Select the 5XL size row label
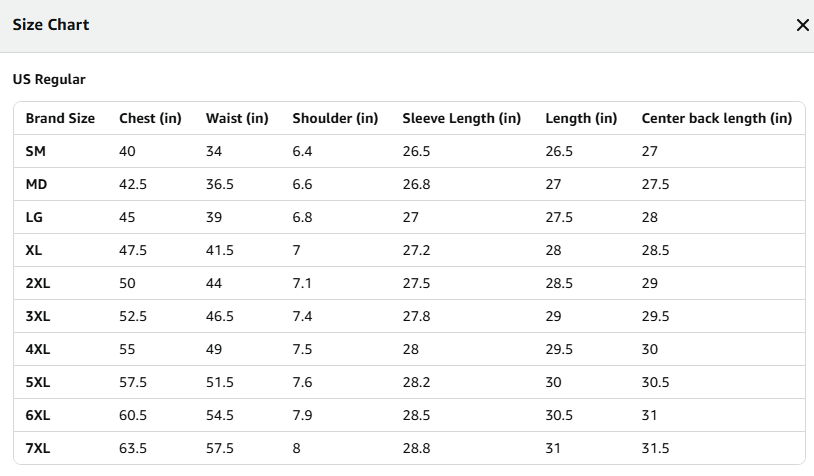The image size is (814, 476). 37,383
